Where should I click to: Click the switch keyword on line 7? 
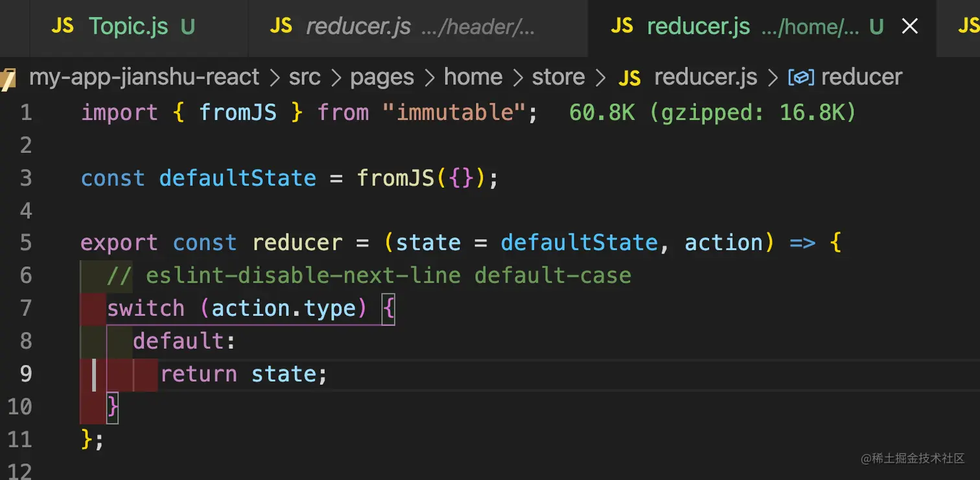146,308
